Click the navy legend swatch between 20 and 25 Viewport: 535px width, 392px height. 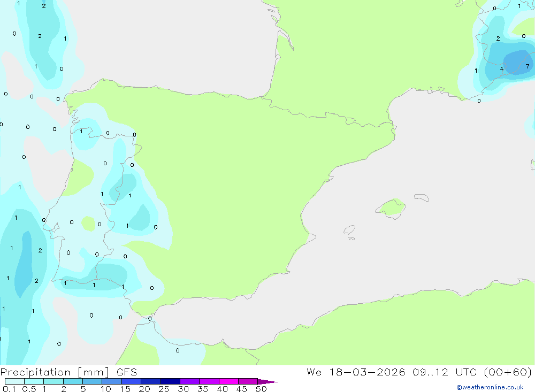(x=151, y=381)
